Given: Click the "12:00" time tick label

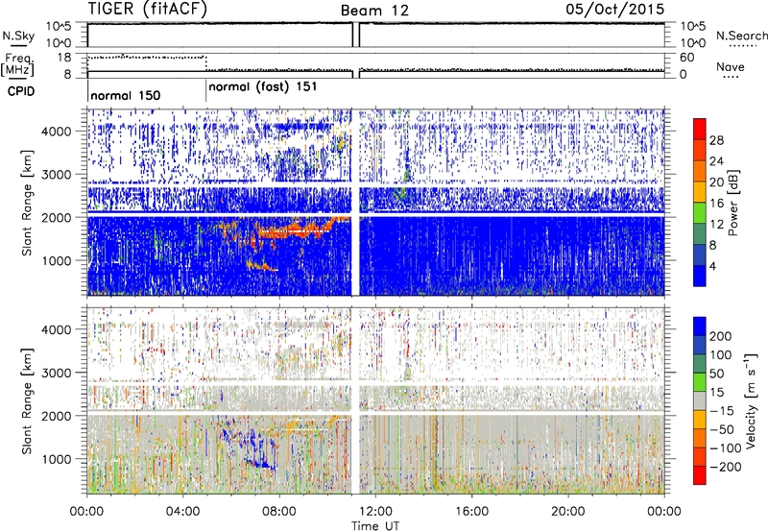Looking at the screenshot, I should [375, 512].
